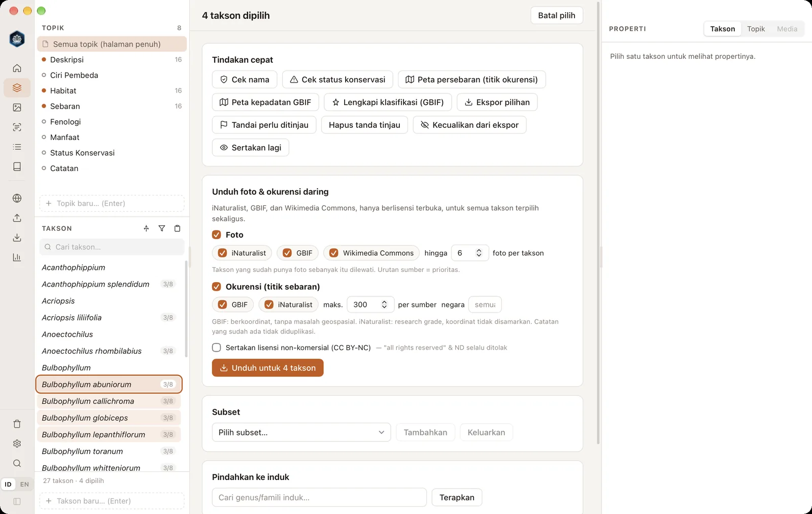Click the negara filter input

click(485, 304)
